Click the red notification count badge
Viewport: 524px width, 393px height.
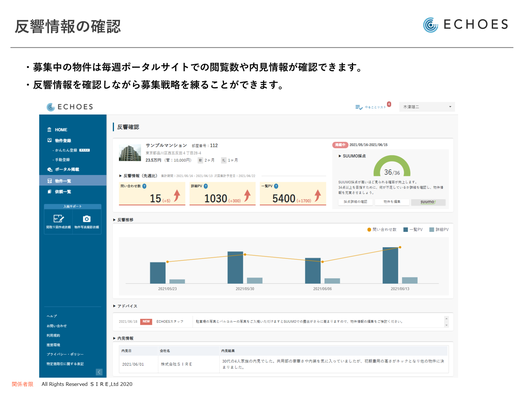389,104
